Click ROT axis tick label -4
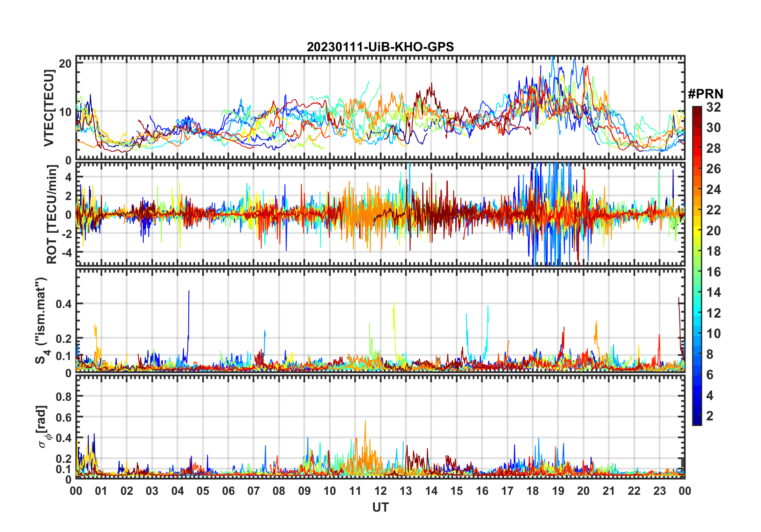This screenshot has width=761, height=532. (x=66, y=253)
